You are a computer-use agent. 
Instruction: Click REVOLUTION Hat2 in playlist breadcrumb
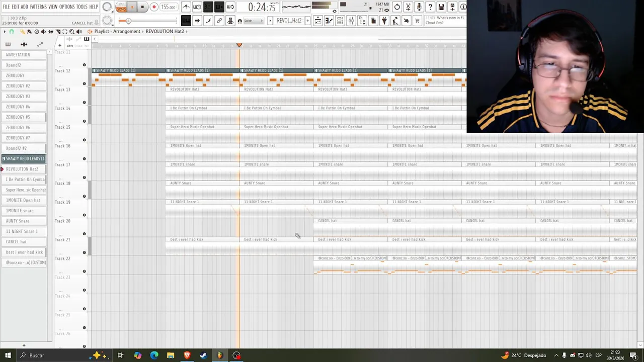pyautogui.click(x=165, y=31)
